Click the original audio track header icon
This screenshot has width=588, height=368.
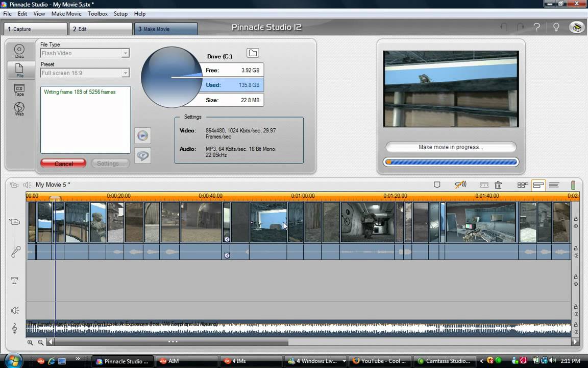click(x=15, y=251)
